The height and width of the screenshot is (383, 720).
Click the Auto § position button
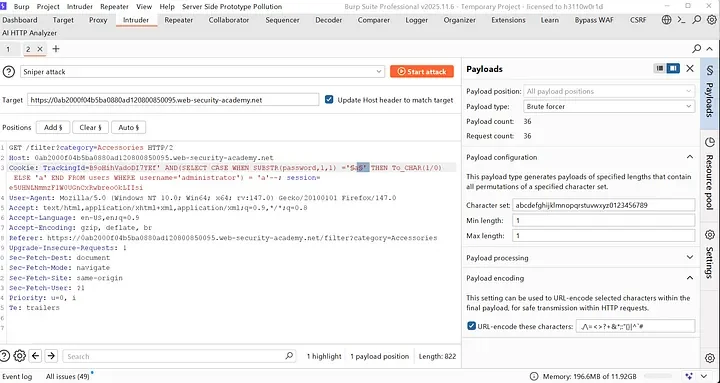point(129,127)
